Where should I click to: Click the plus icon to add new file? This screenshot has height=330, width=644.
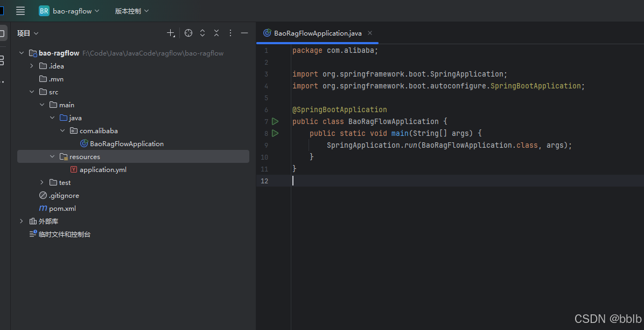coord(171,33)
